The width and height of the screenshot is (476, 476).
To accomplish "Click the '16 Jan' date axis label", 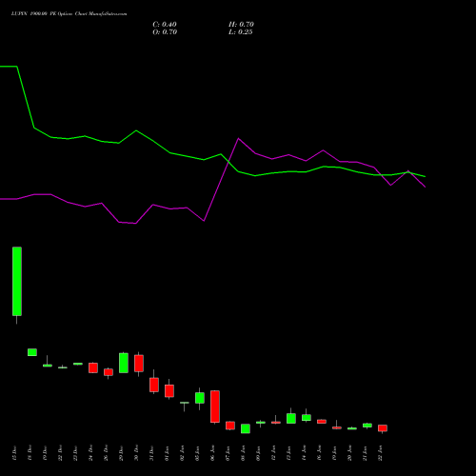I will 319,453.
